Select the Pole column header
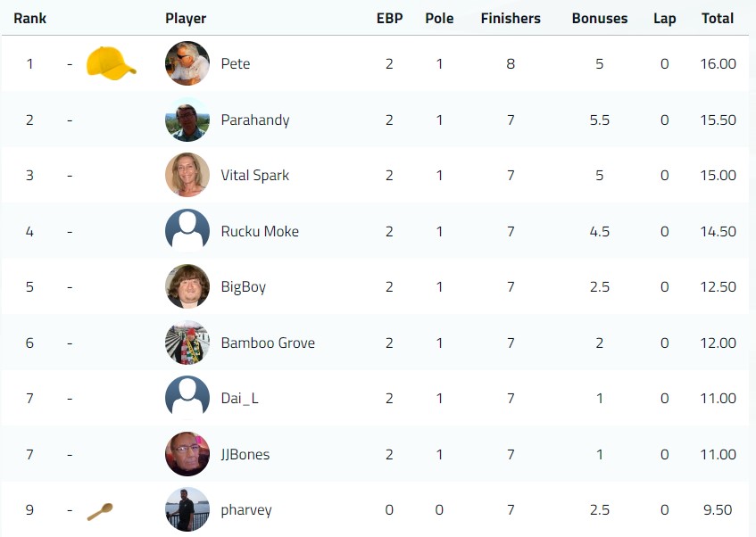 [x=439, y=19]
